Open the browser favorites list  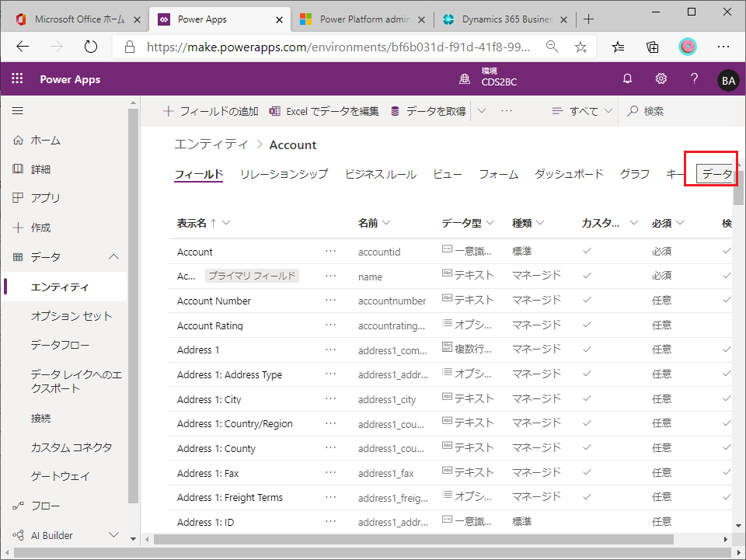tap(618, 47)
